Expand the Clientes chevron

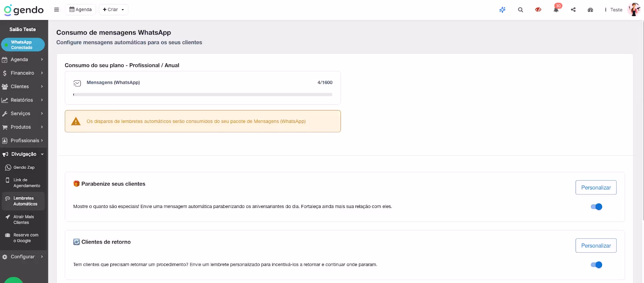42,87
